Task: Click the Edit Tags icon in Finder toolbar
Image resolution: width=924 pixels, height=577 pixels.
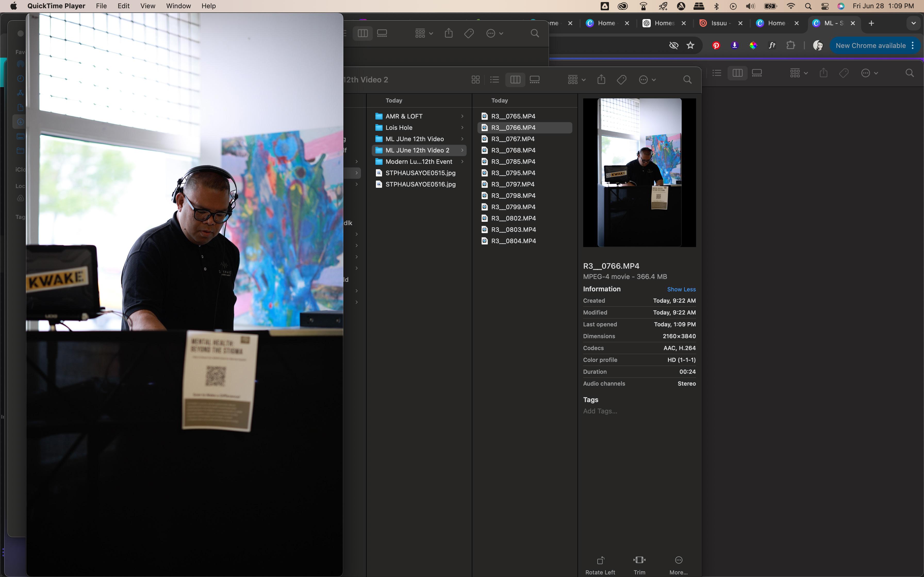Action: [621, 79]
